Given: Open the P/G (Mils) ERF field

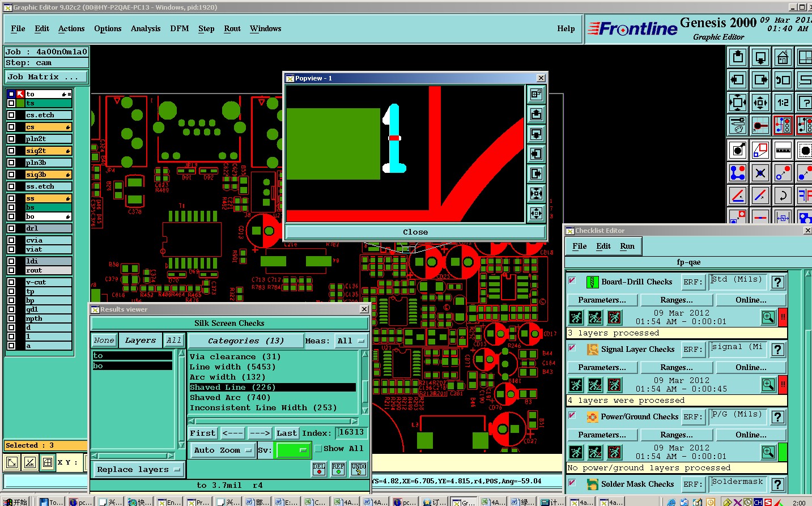Looking at the screenshot, I should pyautogui.click(x=738, y=416).
